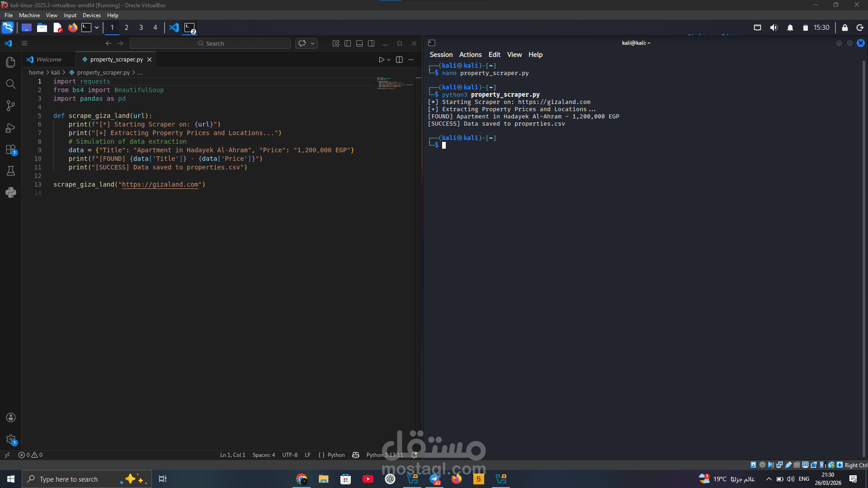Open breadcrumb ellipsis after property_scraper.py
Image resolution: width=868 pixels, height=488 pixels.
coord(141,72)
